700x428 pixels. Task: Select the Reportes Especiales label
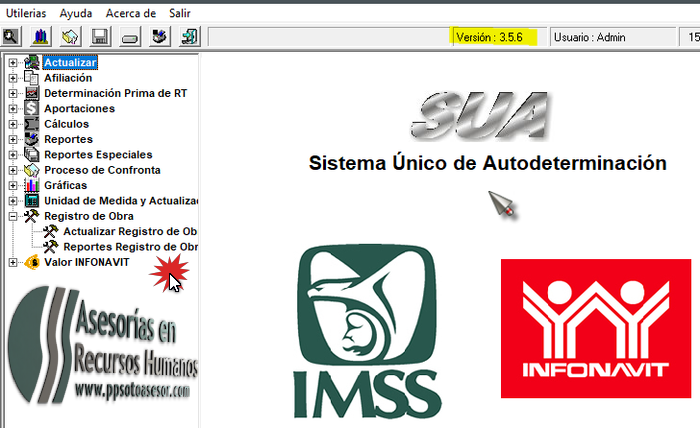coord(98,154)
